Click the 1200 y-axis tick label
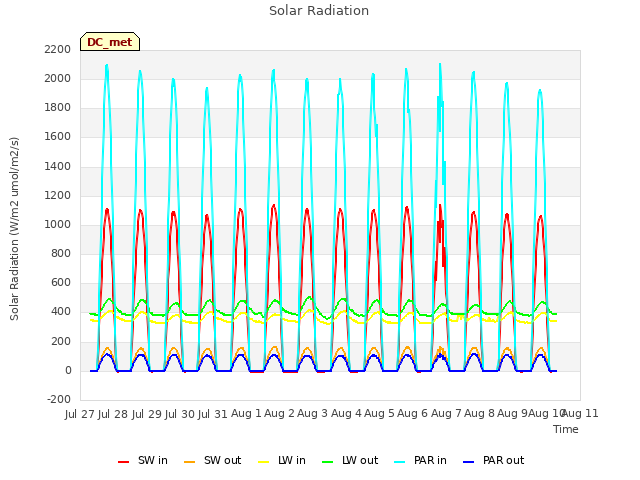The width and height of the screenshot is (640, 480). point(58,196)
